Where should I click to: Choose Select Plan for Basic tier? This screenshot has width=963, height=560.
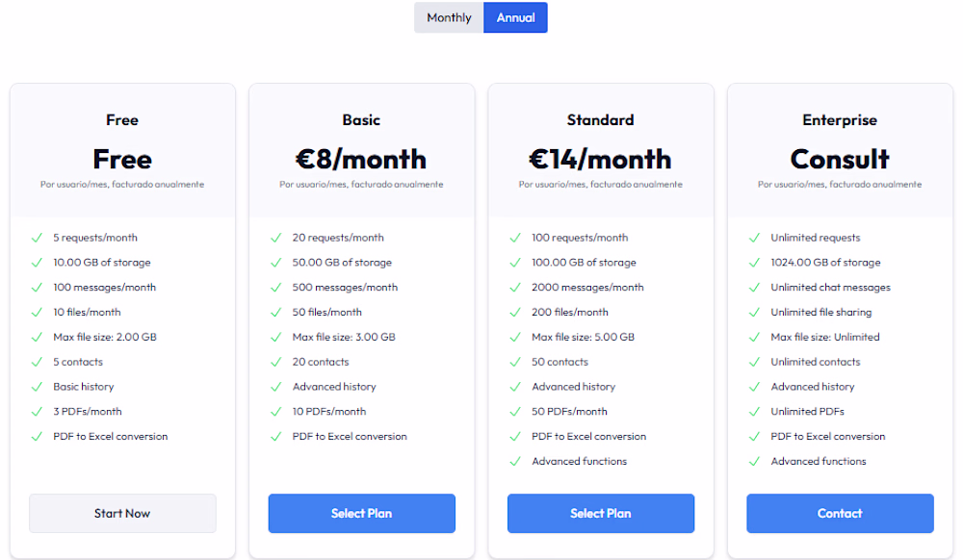pyautogui.click(x=361, y=513)
